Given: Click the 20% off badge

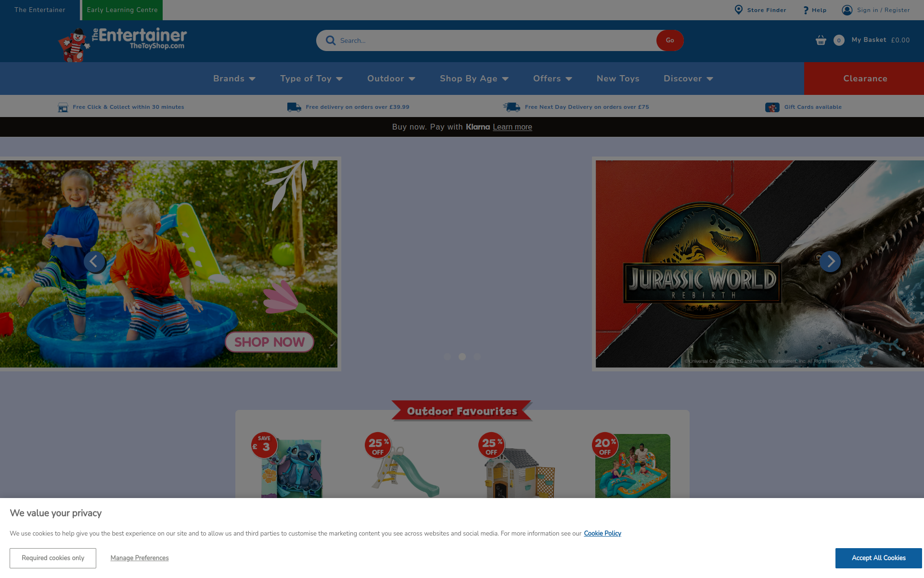Looking at the screenshot, I should [x=605, y=445].
